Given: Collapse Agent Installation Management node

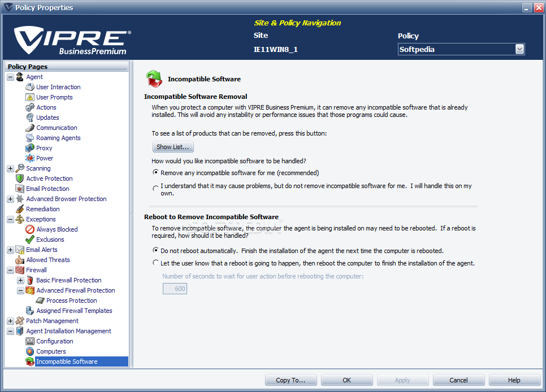Looking at the screenshot, I should click(10, 331).
